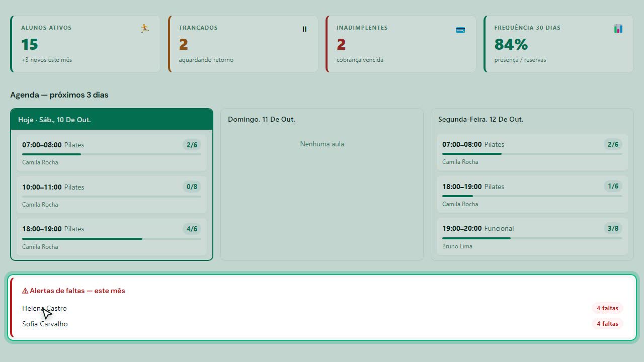This screenshot has width=644, height=362.
Task: Open Monday's 07:00–08:00 Pilates class
Action: pos(532,152)
